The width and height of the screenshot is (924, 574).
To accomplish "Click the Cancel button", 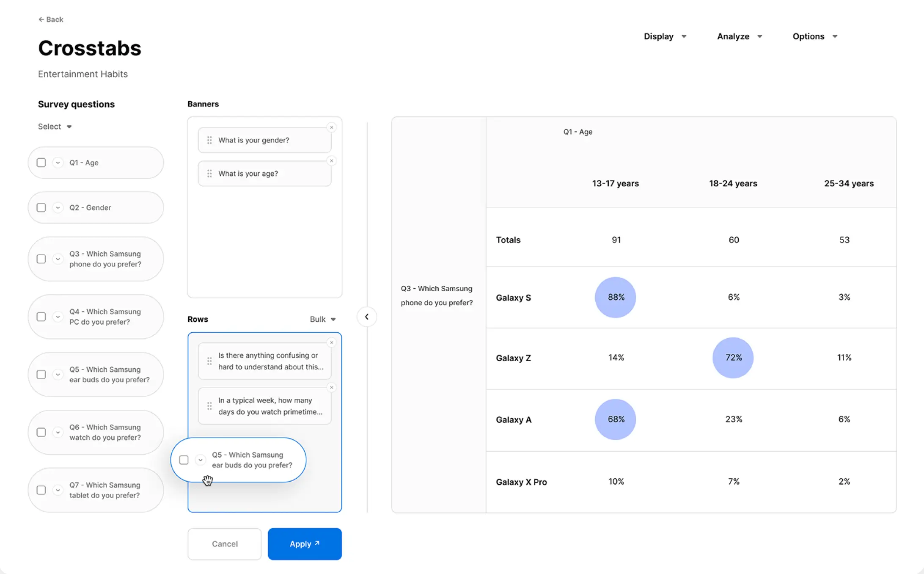I will tap(225, 544).
